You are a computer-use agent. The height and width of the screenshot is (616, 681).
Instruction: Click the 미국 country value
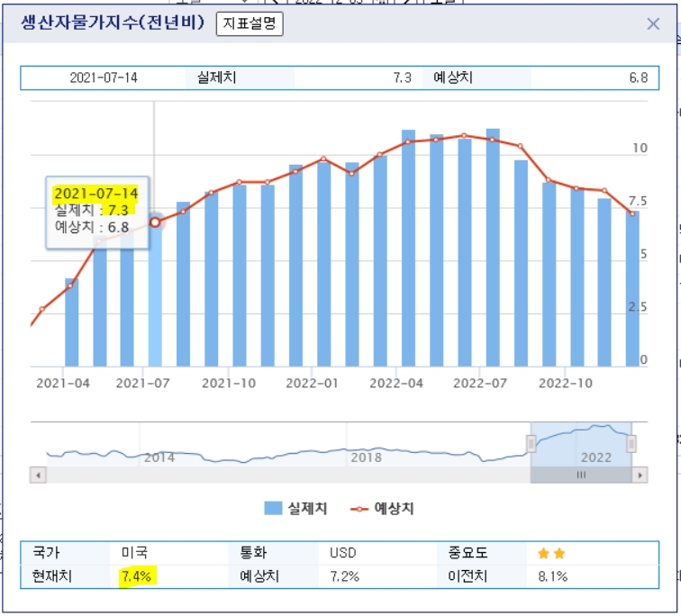[x=134, y=553]
